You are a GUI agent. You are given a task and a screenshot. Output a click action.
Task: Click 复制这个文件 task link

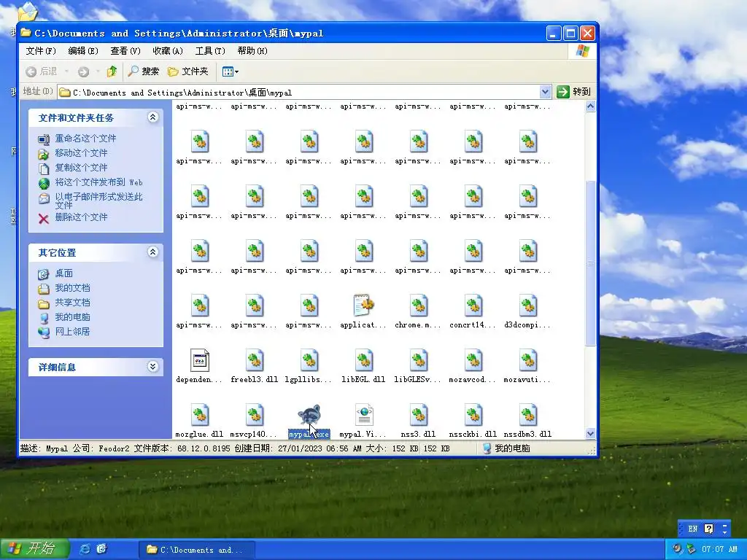click(81, 168)
